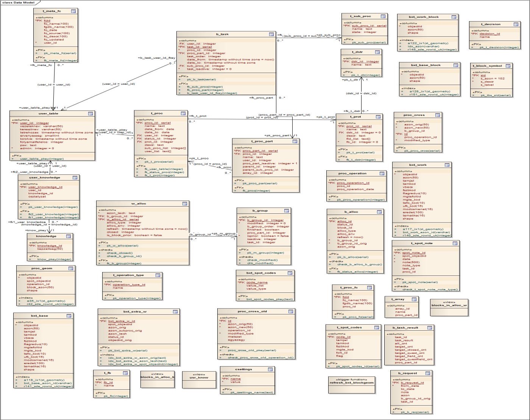Click the table icon in t_proc_part header
Image resolution: width=530 pixels, height=420 pixels.
click(294, 141)
